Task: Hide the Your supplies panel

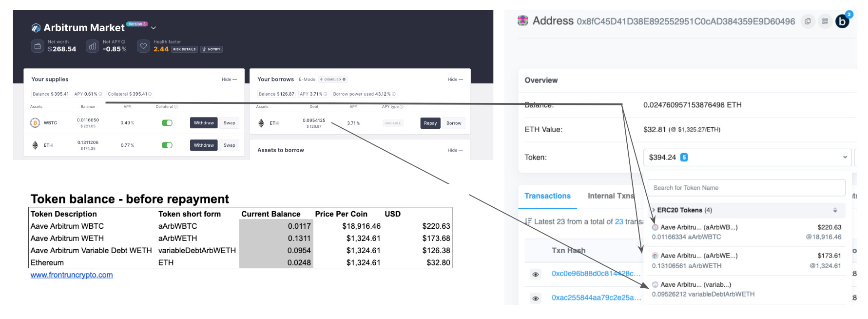Action: pyautogui.click(x=229, y=80)
